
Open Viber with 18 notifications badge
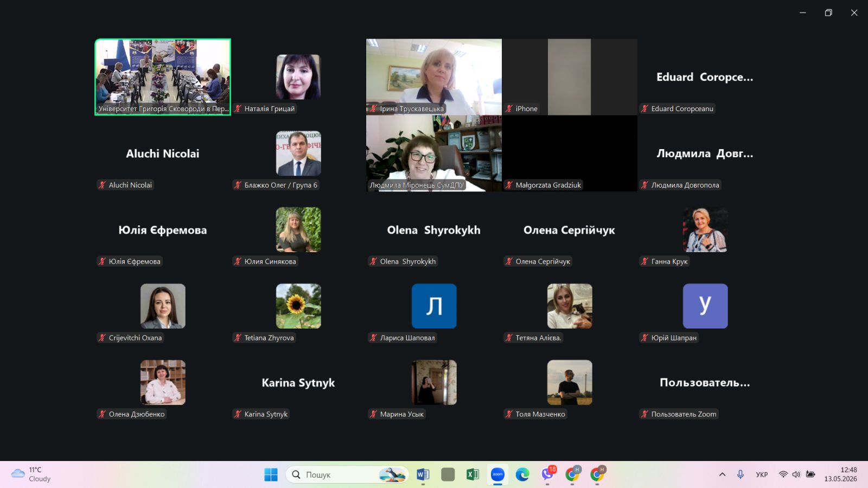click(x=548, y=474)
